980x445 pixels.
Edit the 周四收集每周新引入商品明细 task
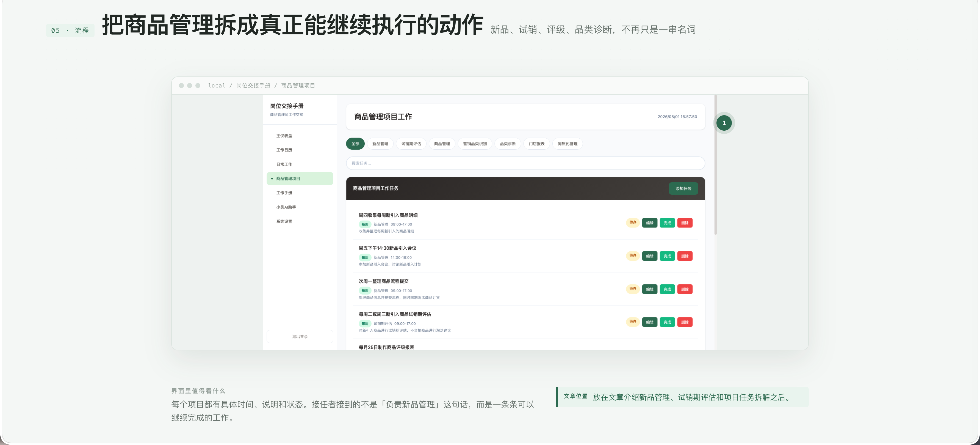(x=649, y=223)
